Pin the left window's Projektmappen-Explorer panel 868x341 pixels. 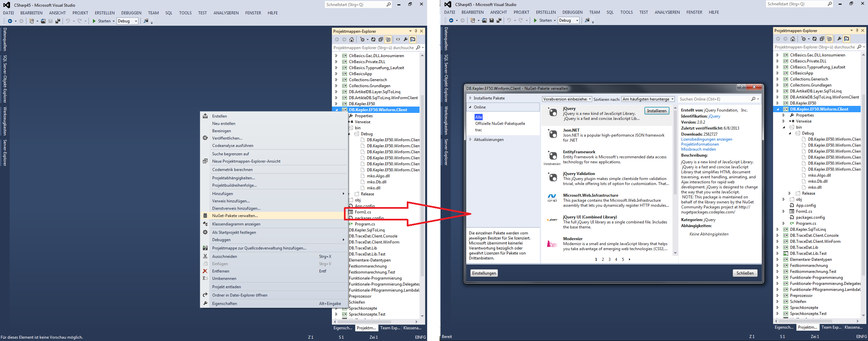[x=416, y=31]
